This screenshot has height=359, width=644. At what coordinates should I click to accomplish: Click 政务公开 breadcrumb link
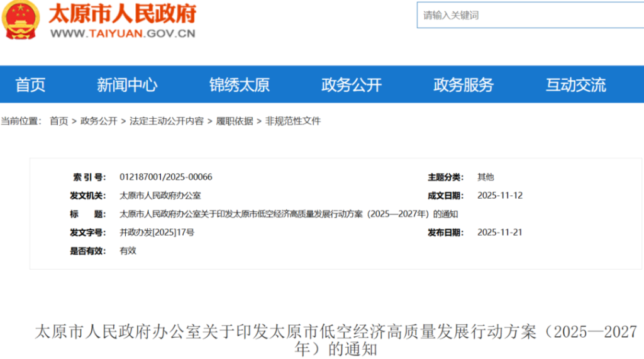pyautogui.click(x=99, y=121)
